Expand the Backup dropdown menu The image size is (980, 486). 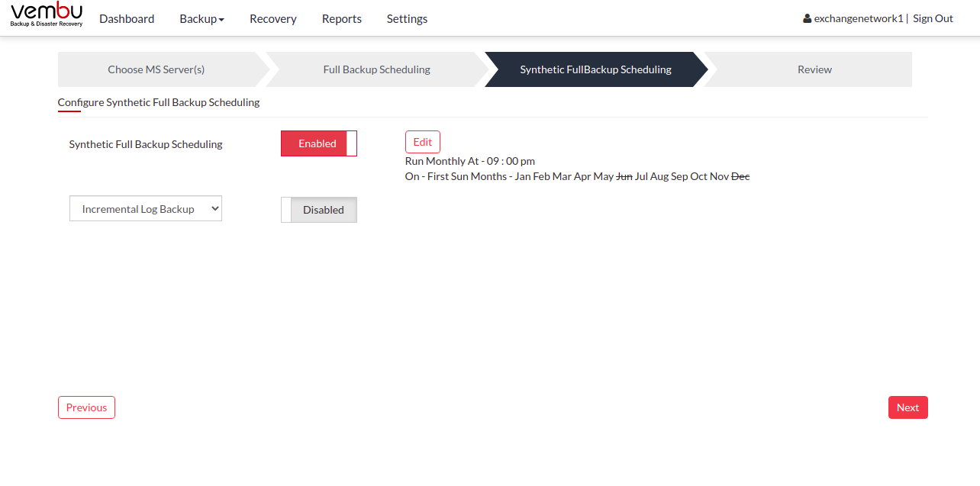201,18
